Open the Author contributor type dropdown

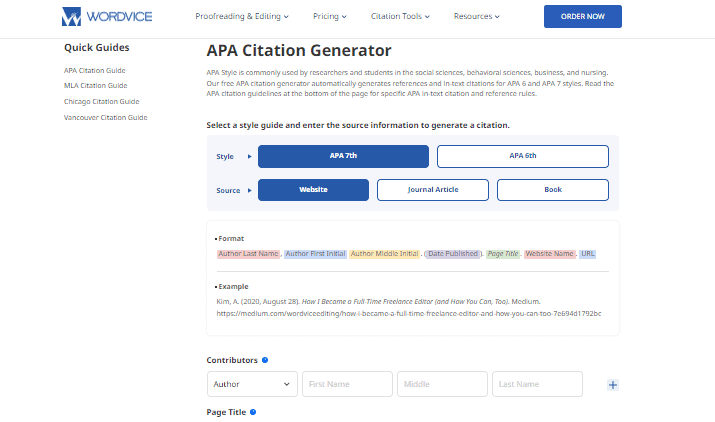[252, 384]
